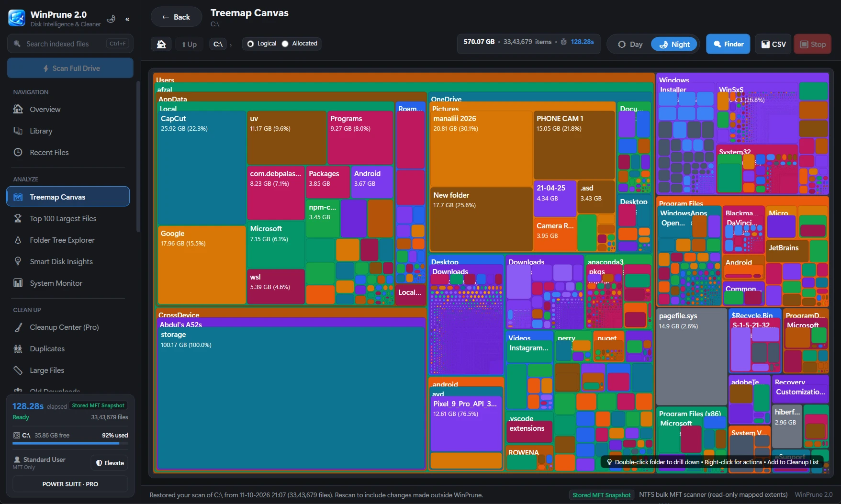This screenshot has width=841, height=504.
Task: Click the Cleanup Center broom icon
Action: 18,327
